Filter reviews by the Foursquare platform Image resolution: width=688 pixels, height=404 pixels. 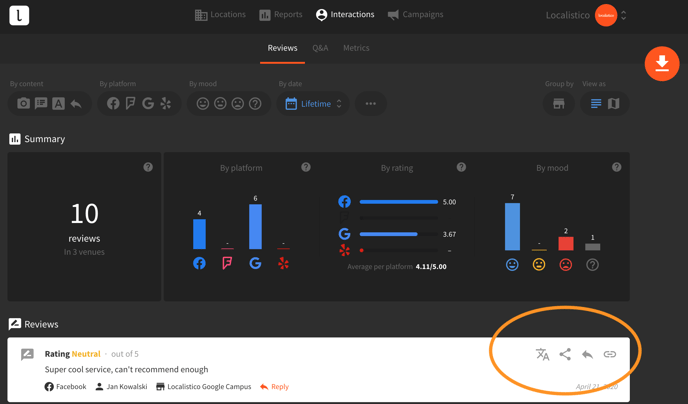(130, 104)
